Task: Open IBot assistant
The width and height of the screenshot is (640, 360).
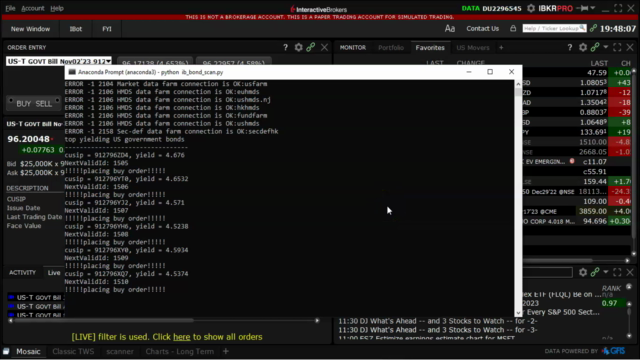Action: (x=76, y=29)
